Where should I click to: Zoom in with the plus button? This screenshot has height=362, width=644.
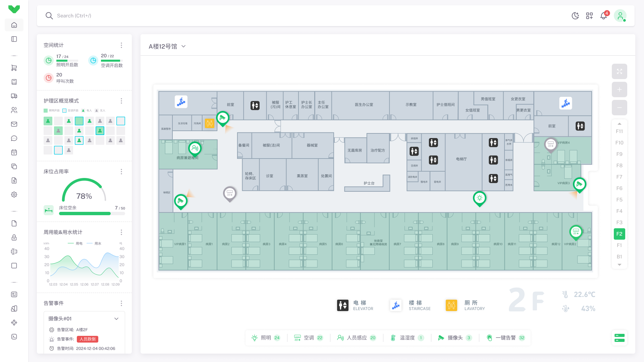coord(619,89)
